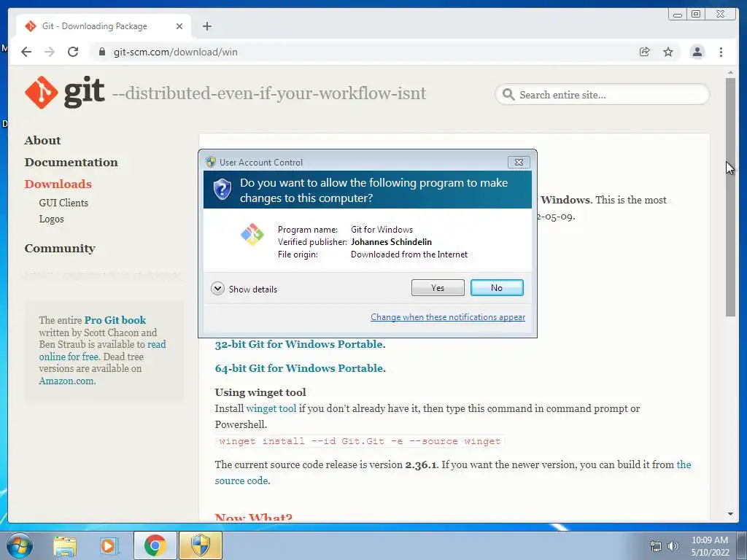Share this page using the share icon
Image resolution: width=747 pixels, height=560 pixels.
click(645, 52)
